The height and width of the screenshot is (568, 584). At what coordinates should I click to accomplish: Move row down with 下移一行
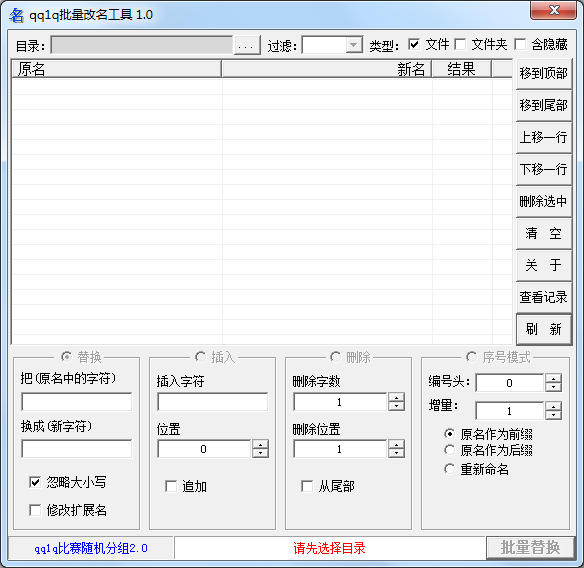click(544, 169)
